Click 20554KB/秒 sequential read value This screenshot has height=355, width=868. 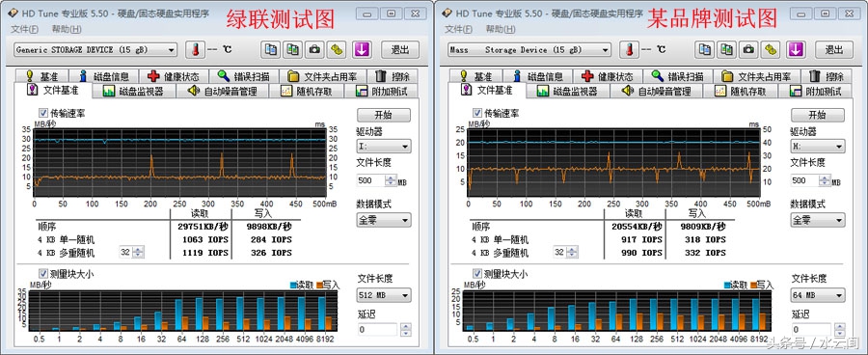click(637, 226)
